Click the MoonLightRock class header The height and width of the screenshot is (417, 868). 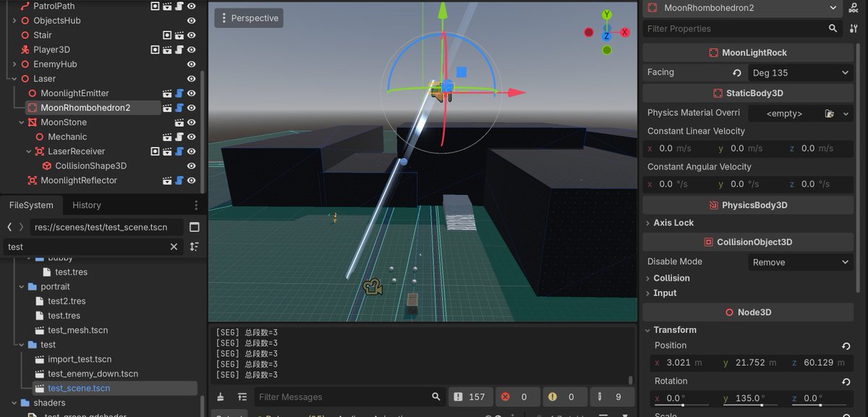click(x=748, y=53)
